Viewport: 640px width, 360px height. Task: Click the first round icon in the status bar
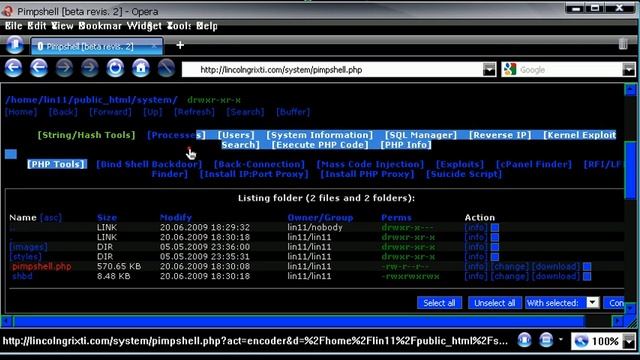pyautogui.click(x=524, y=340)
